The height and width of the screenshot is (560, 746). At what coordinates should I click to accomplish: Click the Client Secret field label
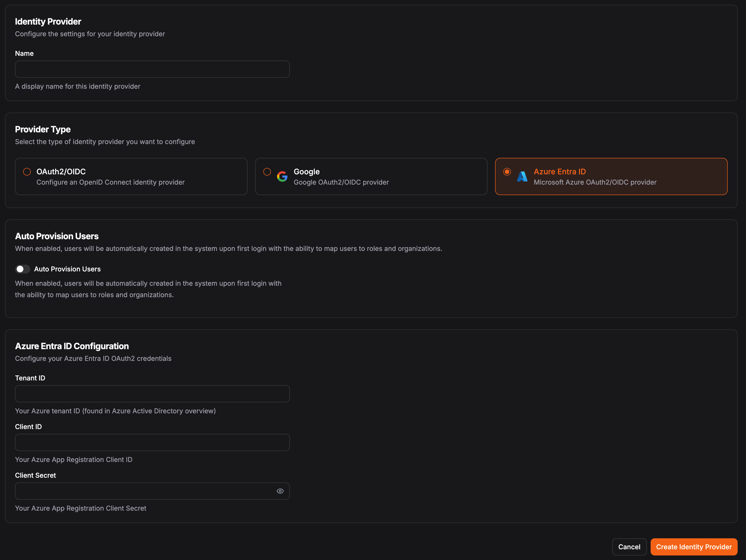[35, 475]
